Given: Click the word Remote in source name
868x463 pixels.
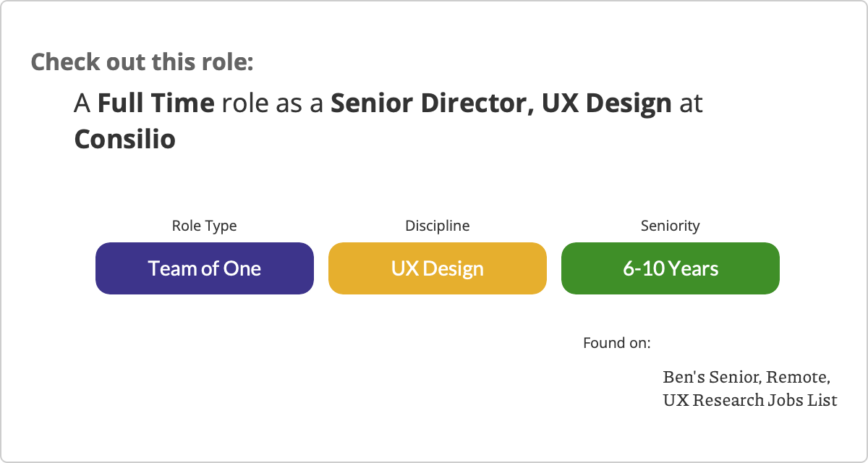Looking at the screenshot, I should coord(797,378).
